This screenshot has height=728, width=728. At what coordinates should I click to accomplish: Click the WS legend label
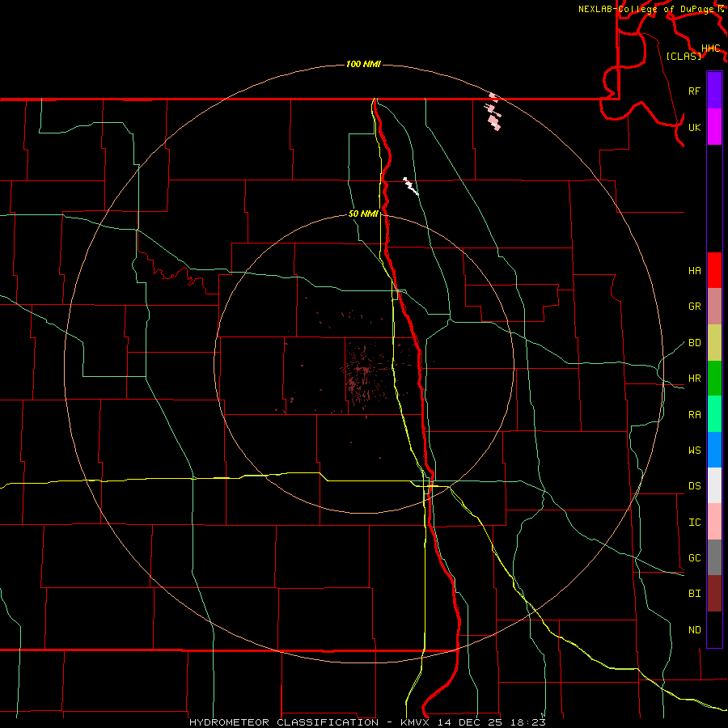pyautogui.click(x=694, y=450)
